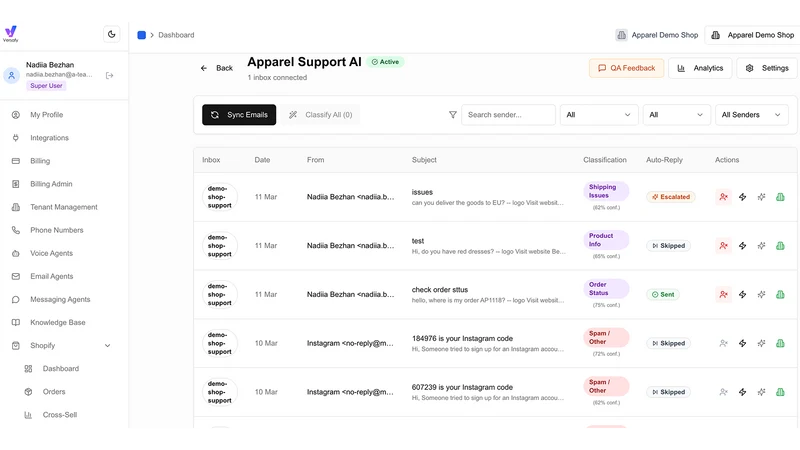Click assign-user icon in 'check order sttus' row
The image size is (800, 450).
tap(723, 294)
